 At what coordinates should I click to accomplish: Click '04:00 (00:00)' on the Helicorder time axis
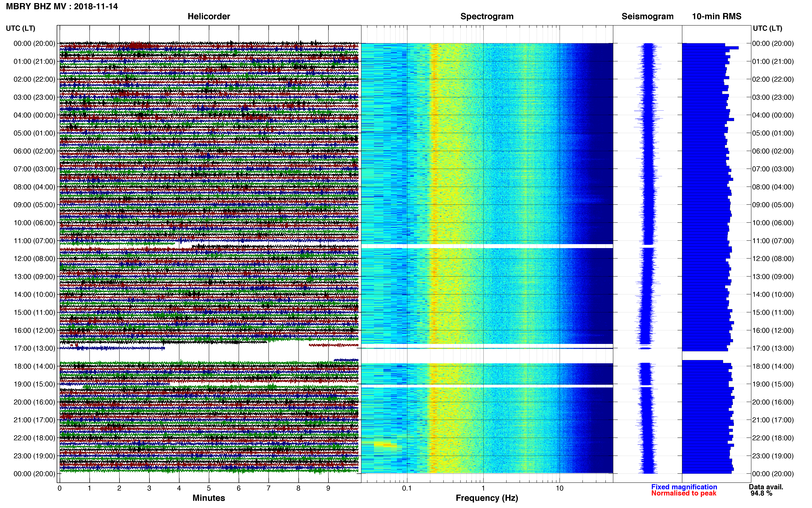[x=34, y=115]
